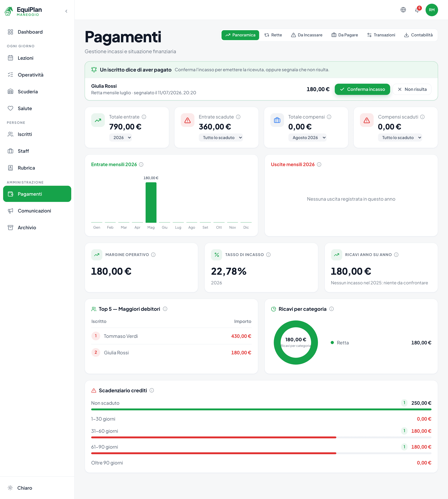This screenshot has width=448, height=499.
Task: Click info icon beside Tasso di Incasso
Action: coord(268,254)
